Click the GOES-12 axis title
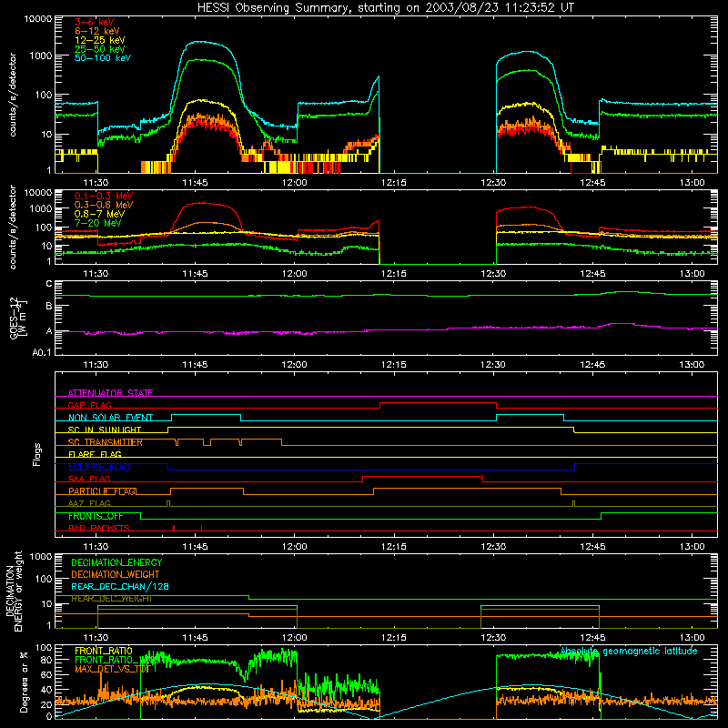Screen dimensions: 728x728 [18, 318]
